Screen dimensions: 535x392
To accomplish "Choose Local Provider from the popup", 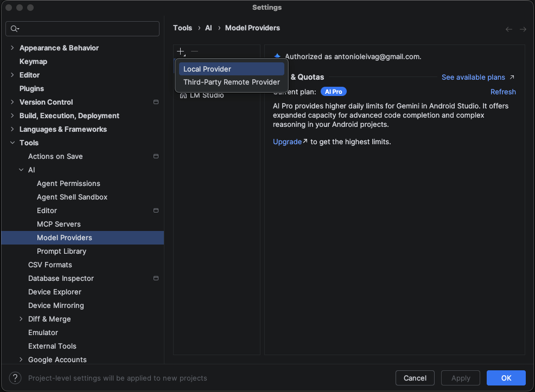I will 231,69.
